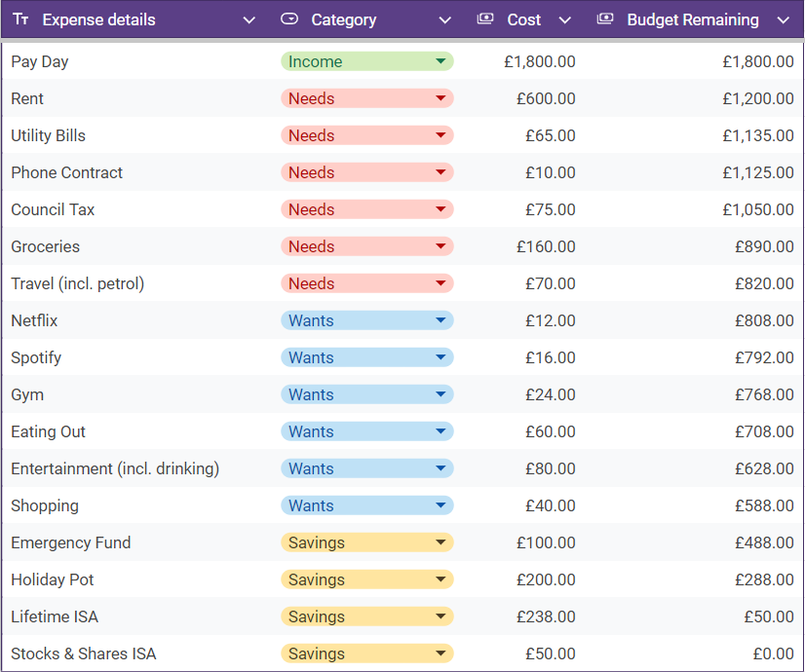Open the Wants chip for Shopping row

366,505
